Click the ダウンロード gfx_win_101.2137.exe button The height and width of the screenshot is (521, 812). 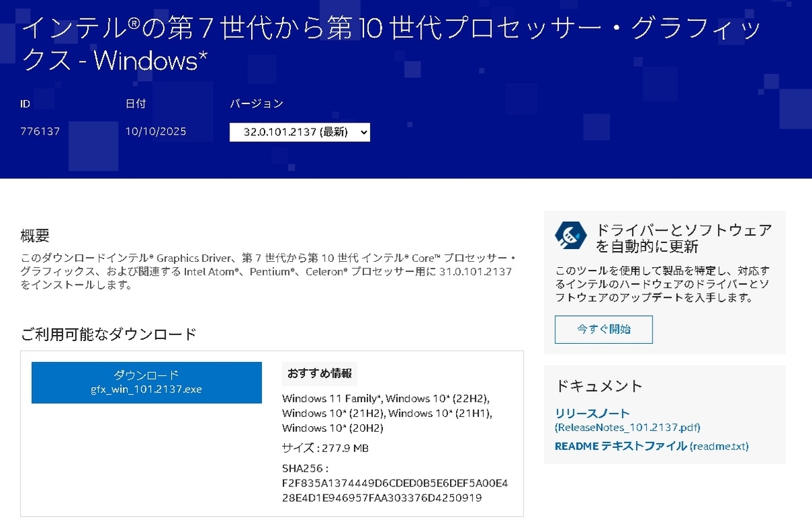[x=146, y=382]
